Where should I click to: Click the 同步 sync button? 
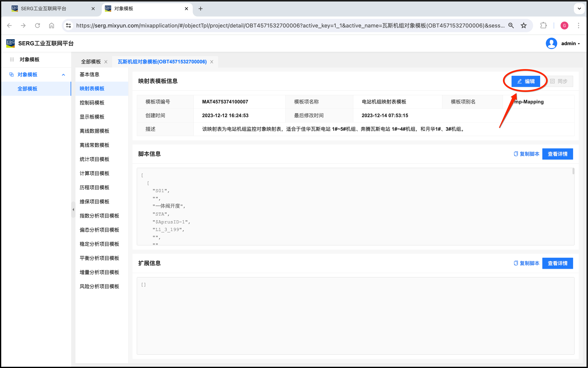559,81
